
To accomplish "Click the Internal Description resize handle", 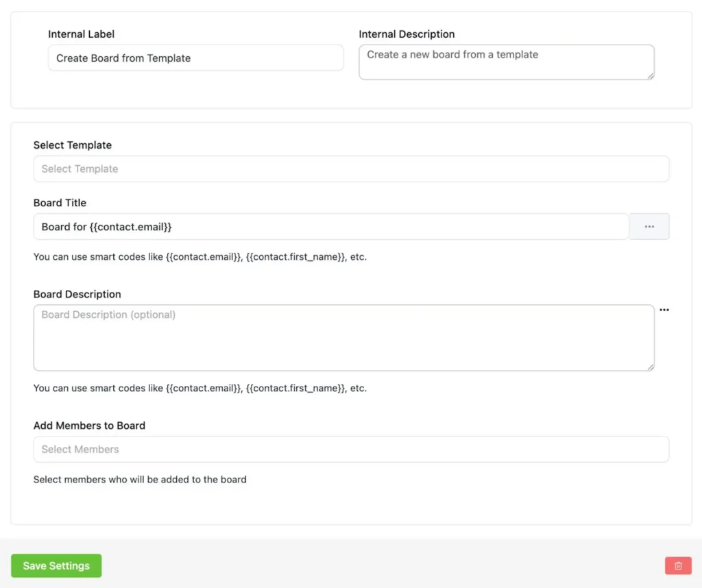I will 651,75.
